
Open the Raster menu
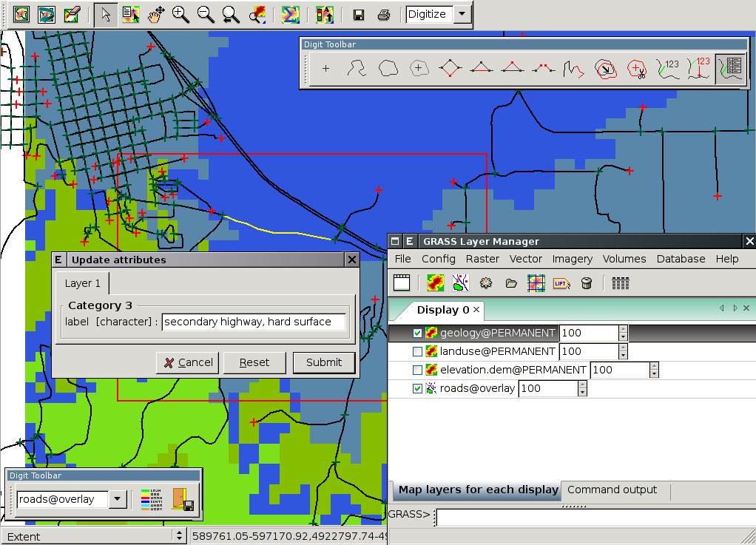click(x=482, y=259)
